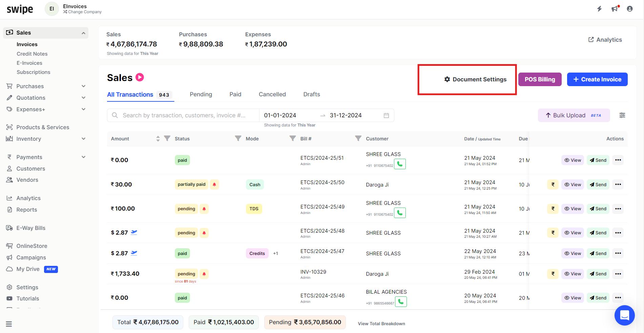
Task: Open Credit Notes in the sidebar
Action: pos(32,54)
